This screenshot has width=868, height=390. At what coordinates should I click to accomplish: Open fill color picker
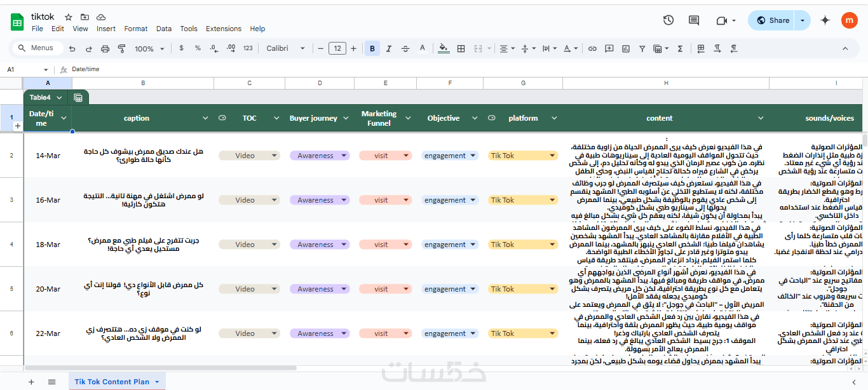(x=444, y=48)
